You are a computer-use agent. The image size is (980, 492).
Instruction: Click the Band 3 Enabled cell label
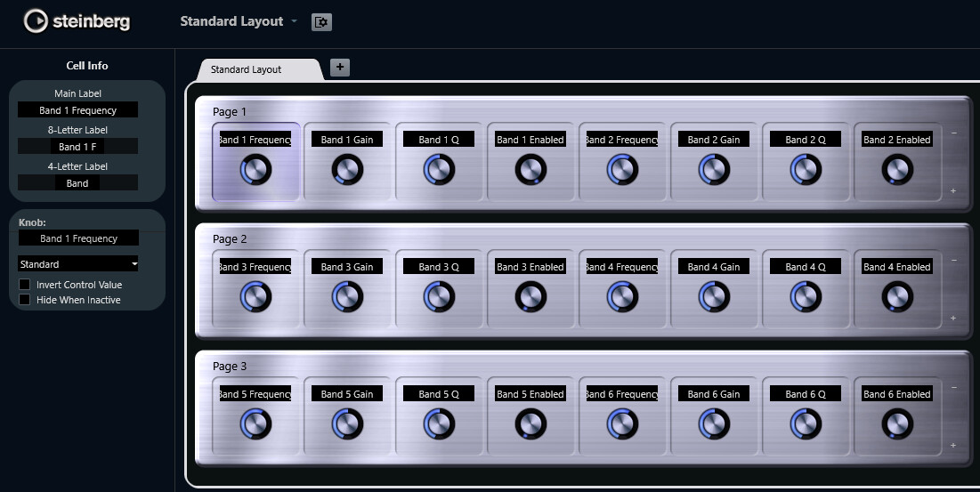tap(530, 267)
